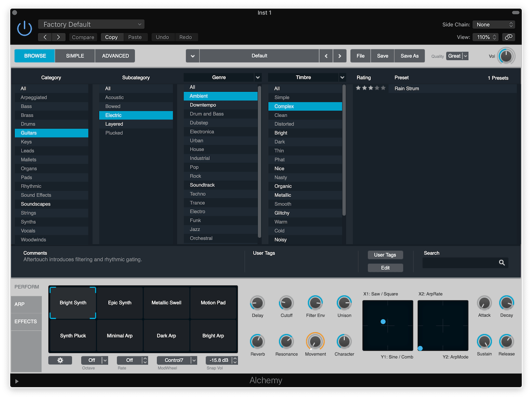Select the Metallic Swell transform pad snapshot
The height and width of the screenshot is (399, 532).
(166, 302)
